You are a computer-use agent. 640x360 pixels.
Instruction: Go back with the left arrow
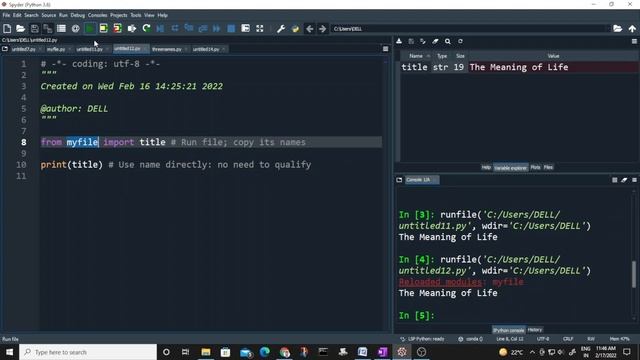coord(310,29)
